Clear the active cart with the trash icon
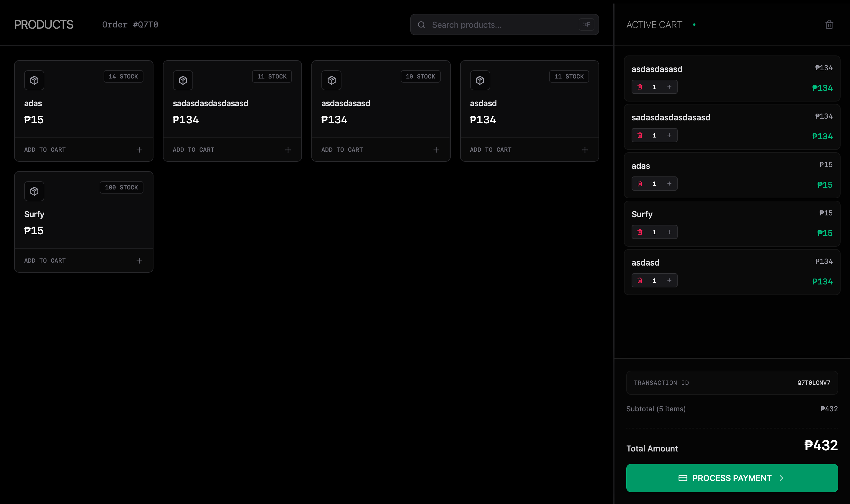The height and width of the screenshot is (504, 850). (829, 25)
